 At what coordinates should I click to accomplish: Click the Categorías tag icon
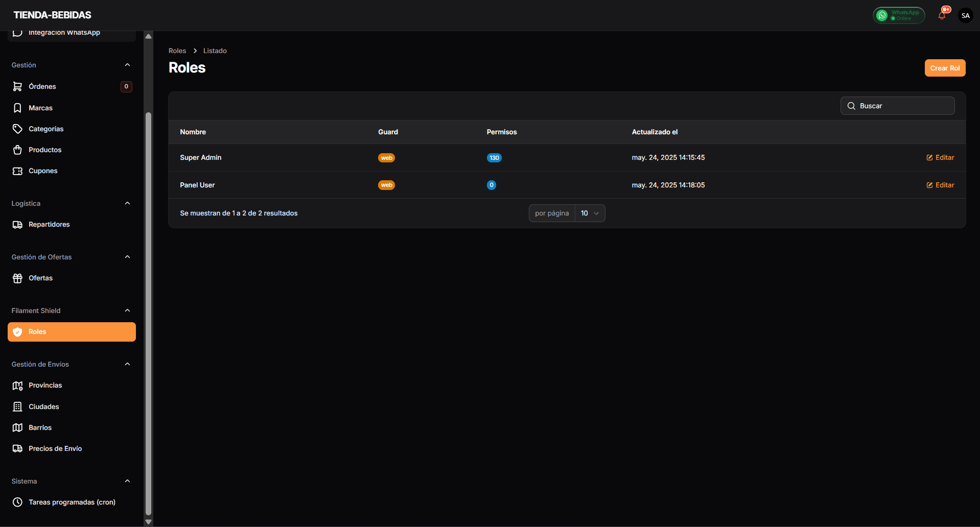point(17,129)
